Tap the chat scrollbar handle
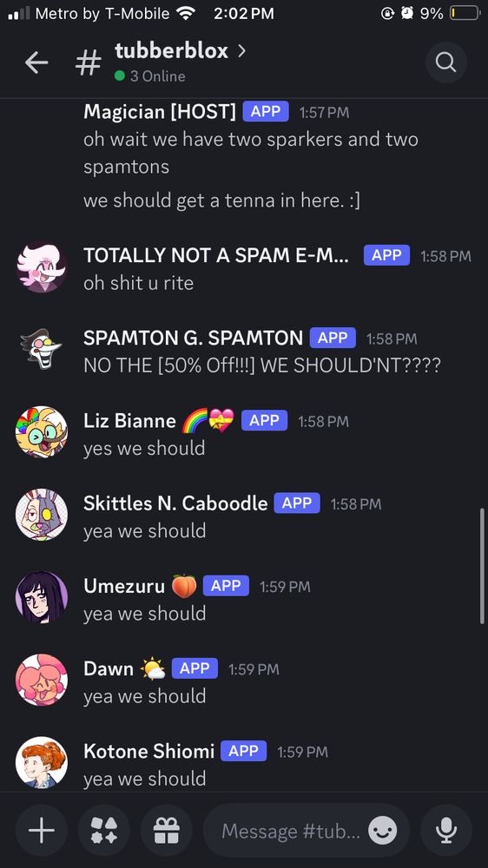 (x=481, y=566)
